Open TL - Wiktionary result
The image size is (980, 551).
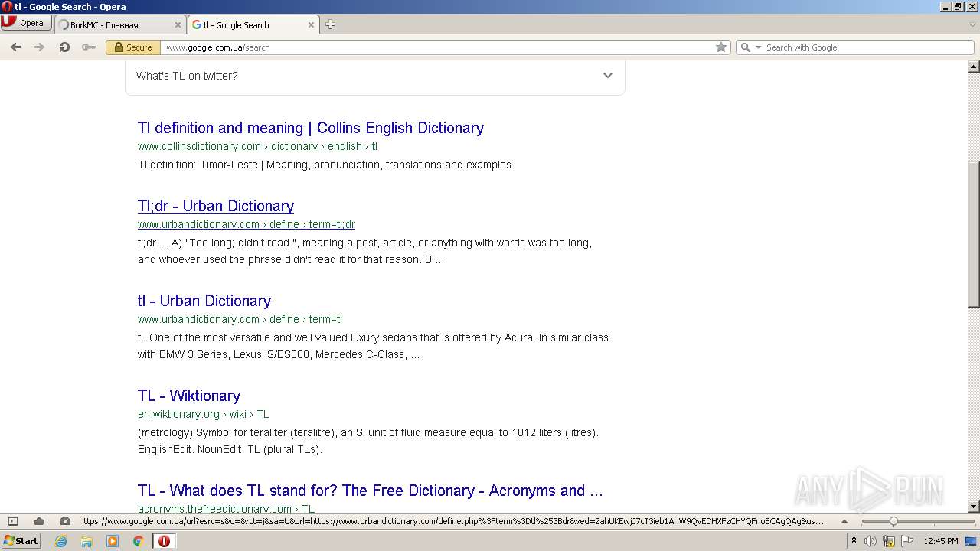pos(189,396)
